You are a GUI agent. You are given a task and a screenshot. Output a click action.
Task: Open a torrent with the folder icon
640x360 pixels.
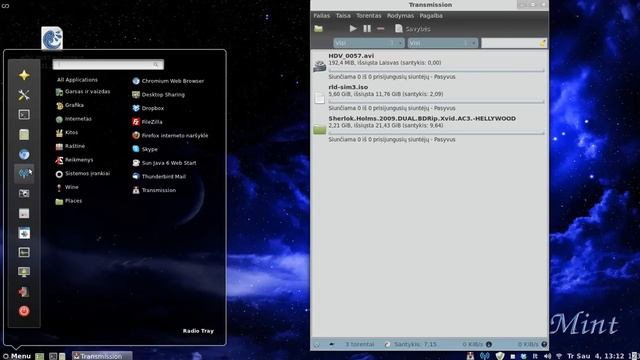318,29
